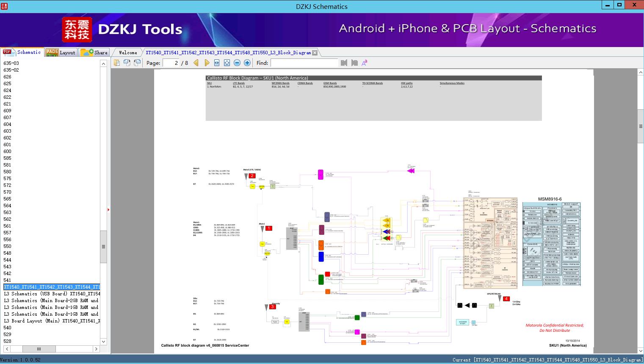
Task: Go to the previous page with the left arrow
Action: [196, 63]
